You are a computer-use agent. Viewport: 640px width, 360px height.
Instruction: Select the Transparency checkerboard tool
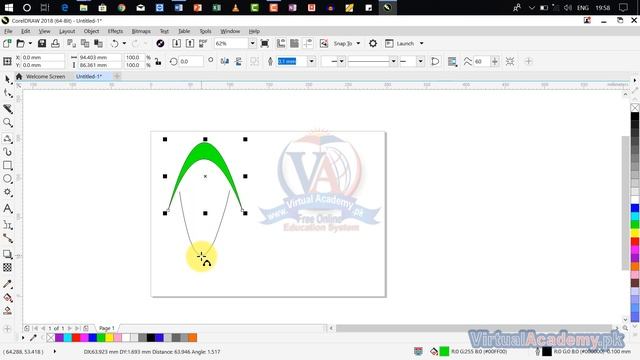(x=8, y=267)
